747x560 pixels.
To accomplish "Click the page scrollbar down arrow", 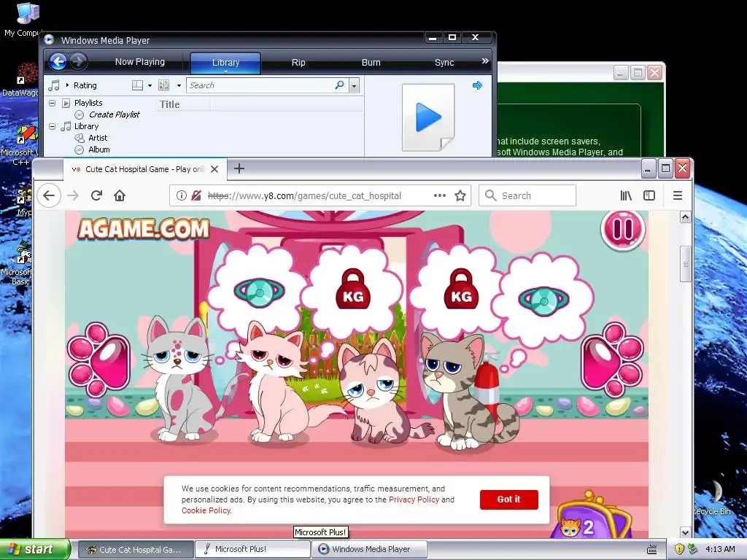I will pyautogui.click(x=685, y=532).
